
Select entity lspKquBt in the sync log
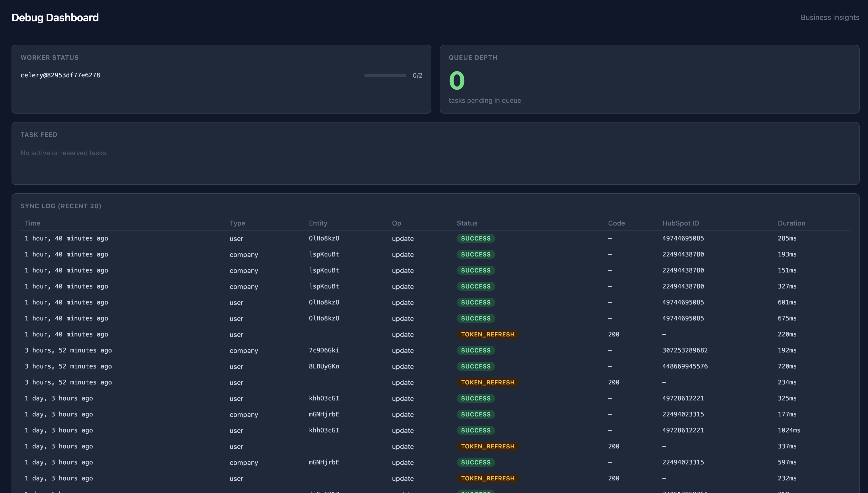[x=324, y=254]
